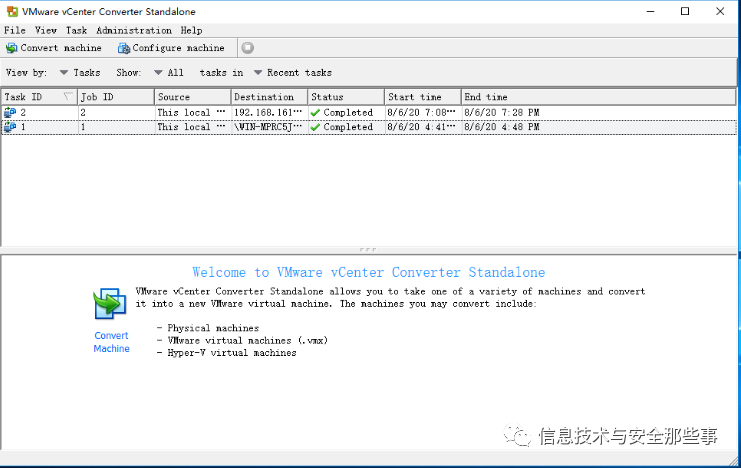Sort by the Job ID column header
The image size is (741, 468).
click(x=116, y=97)
